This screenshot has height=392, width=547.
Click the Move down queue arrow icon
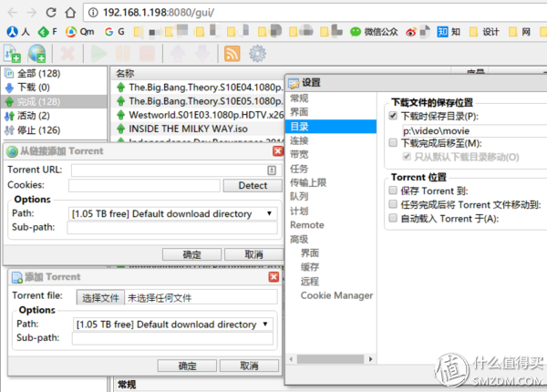pyautogui.click(x=202, y=54)
